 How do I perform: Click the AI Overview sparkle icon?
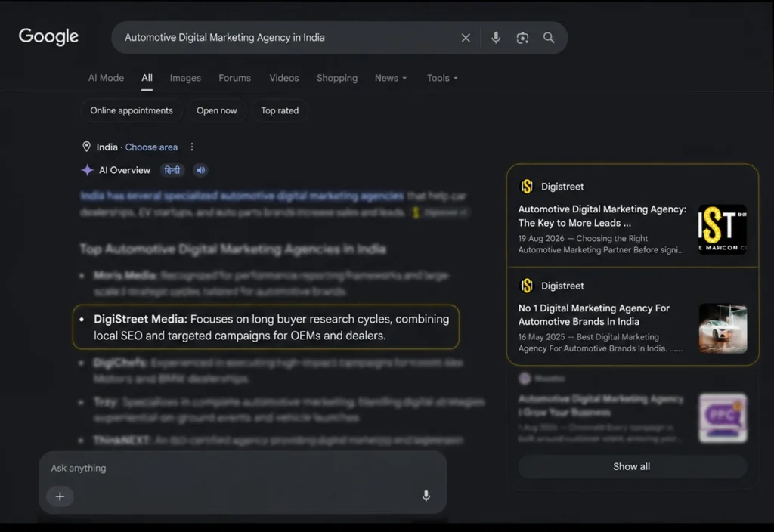click(88, 170)
